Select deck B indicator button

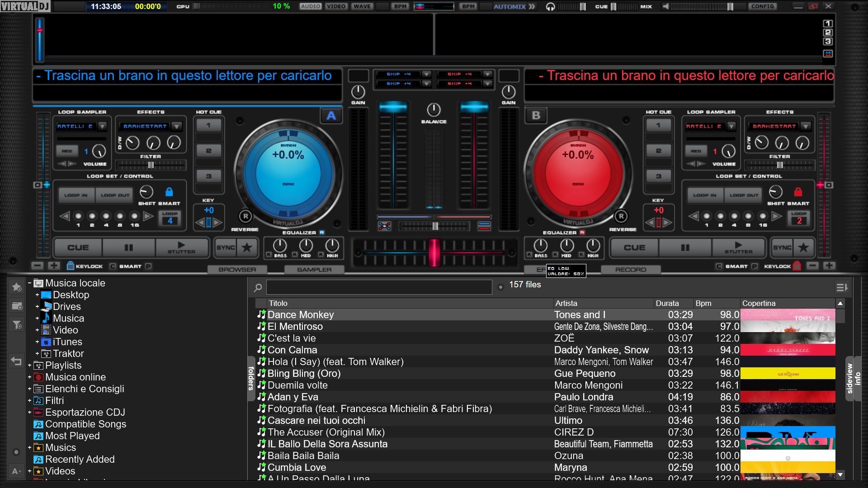click(536, 115)
